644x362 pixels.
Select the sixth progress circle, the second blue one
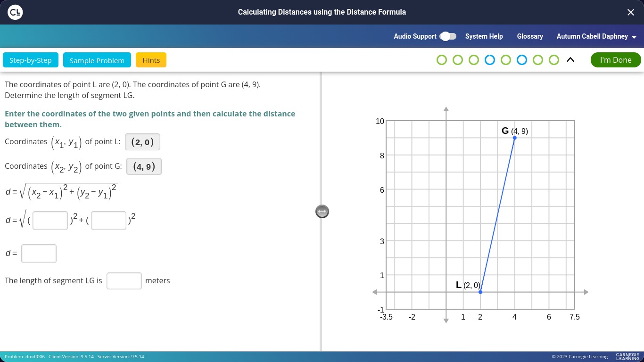pyautogui.click(x=522, y=60)
